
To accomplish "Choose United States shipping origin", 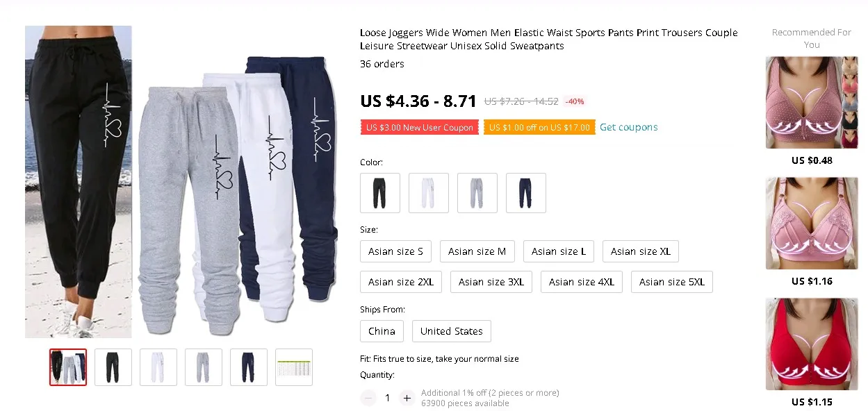I will point(452,331).
